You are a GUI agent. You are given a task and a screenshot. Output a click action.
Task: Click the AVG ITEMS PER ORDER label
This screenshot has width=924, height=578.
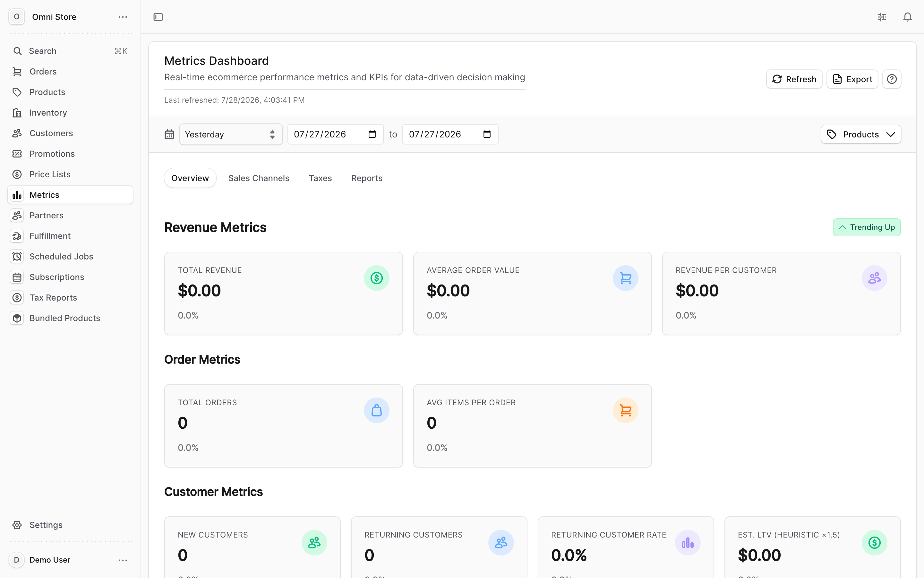[471, 403]
